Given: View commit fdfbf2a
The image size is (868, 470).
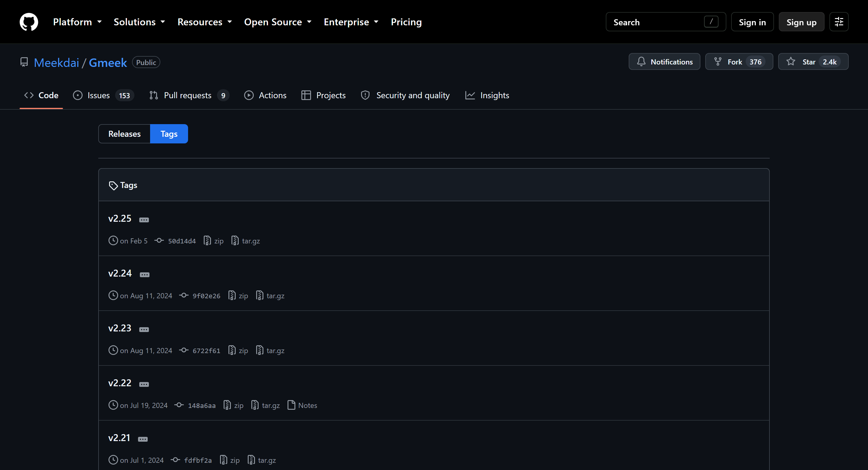Looking at the screenshot, I should pyautogui.click(x=191, y=460).
